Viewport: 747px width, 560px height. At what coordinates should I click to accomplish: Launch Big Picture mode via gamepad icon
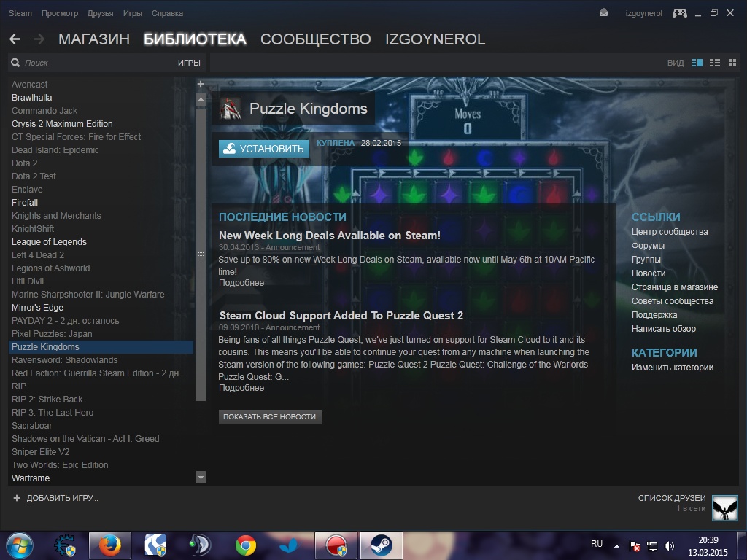tap(680, 13)
